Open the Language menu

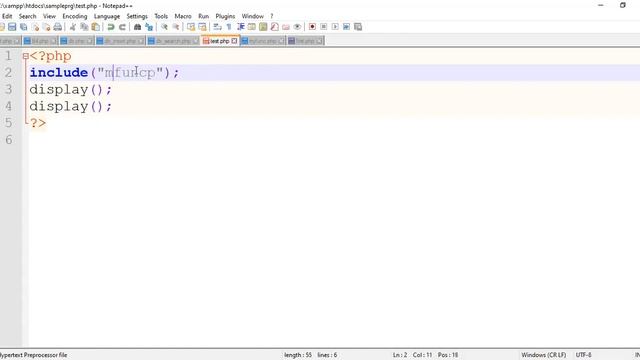107,16
